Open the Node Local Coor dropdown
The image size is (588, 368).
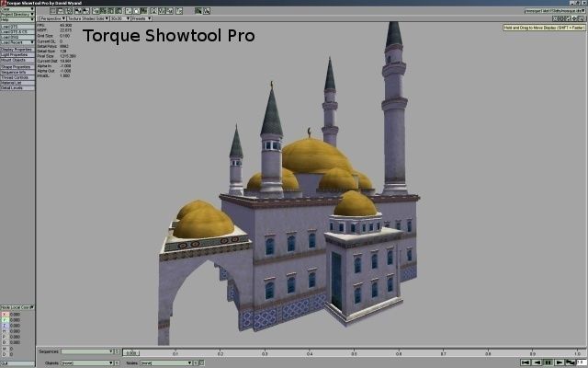[x=17, y=307]
